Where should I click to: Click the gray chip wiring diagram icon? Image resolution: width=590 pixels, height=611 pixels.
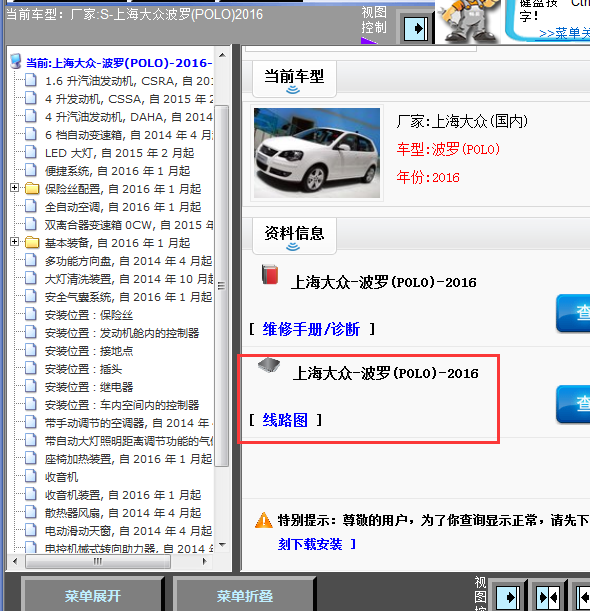(269, 366)
